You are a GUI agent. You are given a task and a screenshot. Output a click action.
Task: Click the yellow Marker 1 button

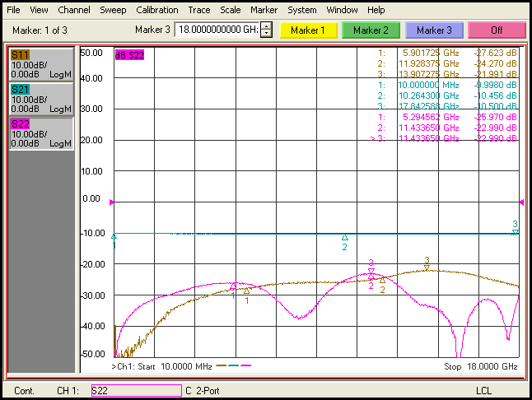point(308,30)
